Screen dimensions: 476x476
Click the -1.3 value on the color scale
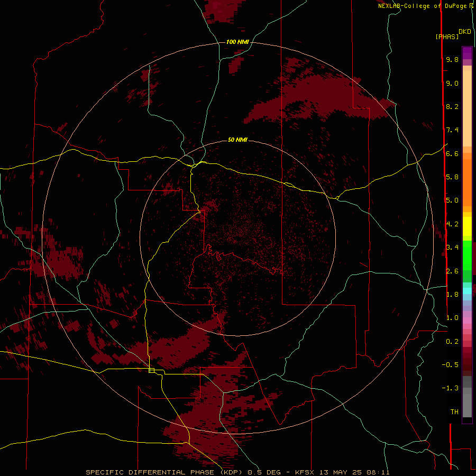click(x=450, y=389)
